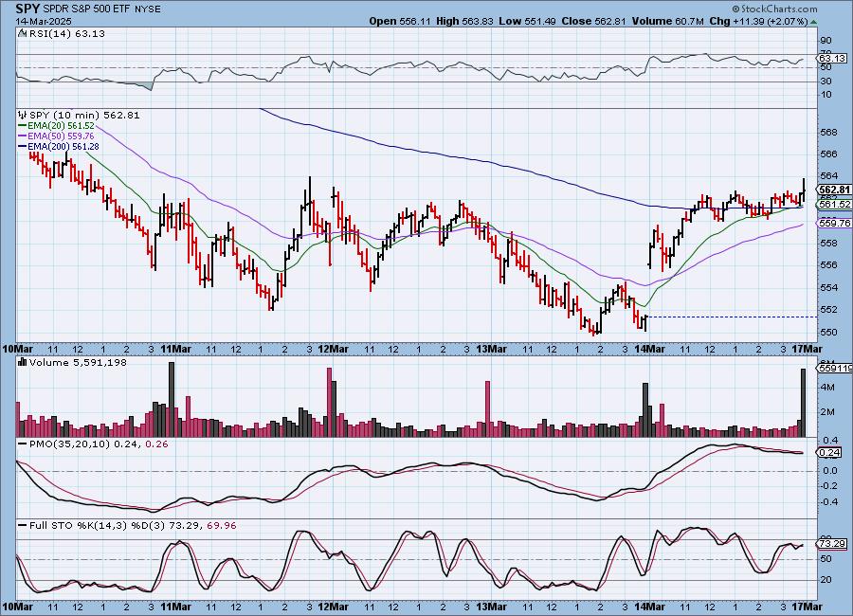Click the High 563.83 value in the header
The height and width of the screenshot is (616, 853).
pos(464,21)
